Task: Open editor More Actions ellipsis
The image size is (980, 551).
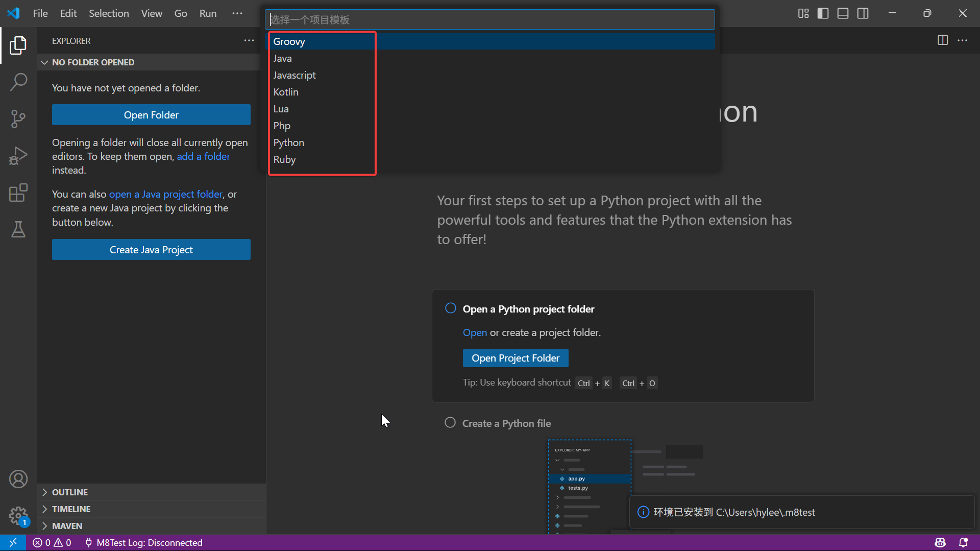Action: click(962, 40)
